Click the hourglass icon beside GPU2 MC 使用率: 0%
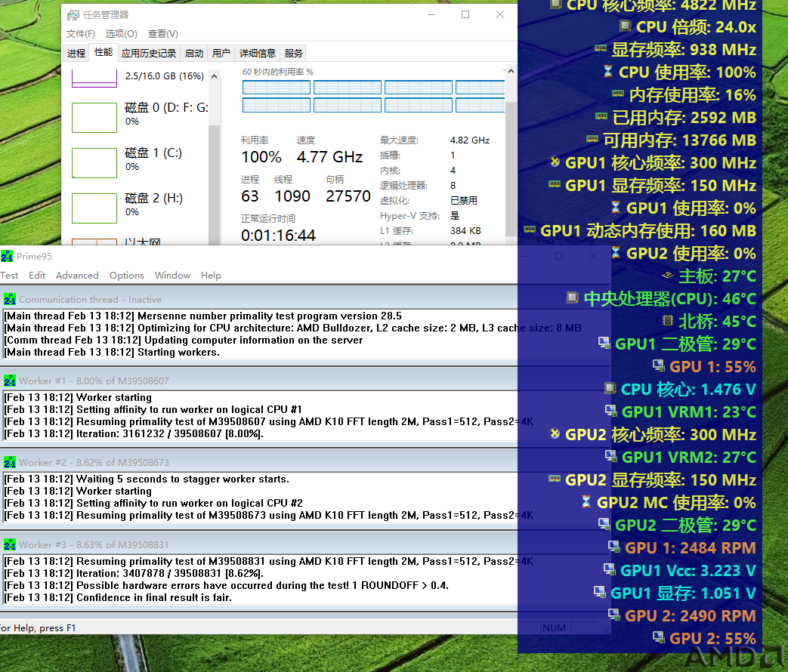Screen dimensions: 788x672 point(586,501)
